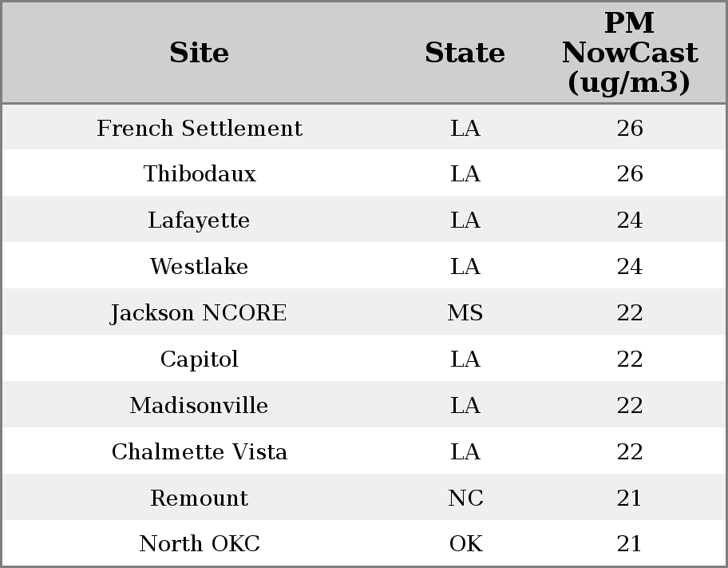Click the State column header
Viewport: 728px width, 568px height.
[x=465, y=53]
